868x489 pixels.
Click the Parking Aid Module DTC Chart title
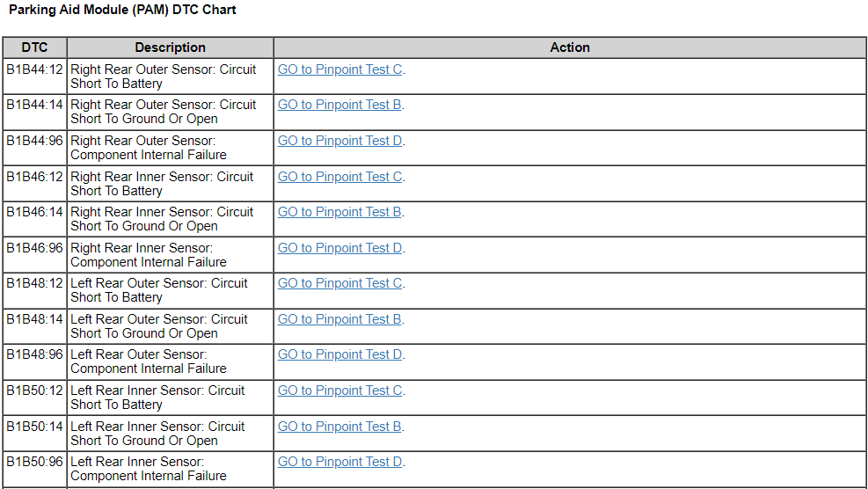(x=122, y=11)
